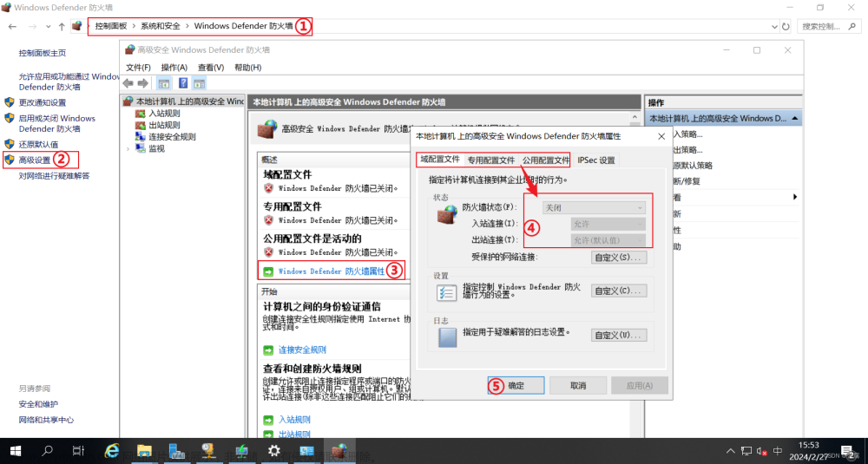Click the 入站规则 link in overview
This screenshot has width=868, height=464.
point(294,420)
